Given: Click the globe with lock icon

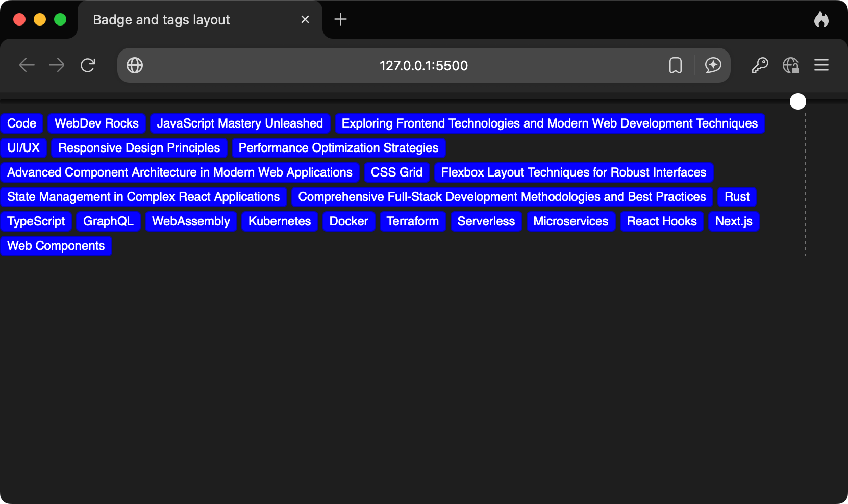Looking at the screenshot, I should point(791,65).
